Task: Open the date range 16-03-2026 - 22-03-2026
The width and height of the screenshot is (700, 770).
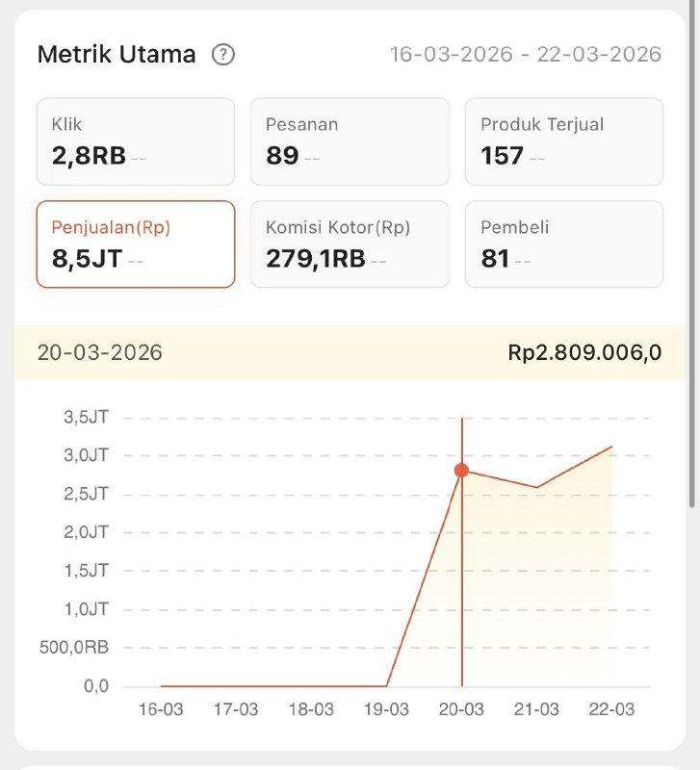Action: click(x=525, y=54)
